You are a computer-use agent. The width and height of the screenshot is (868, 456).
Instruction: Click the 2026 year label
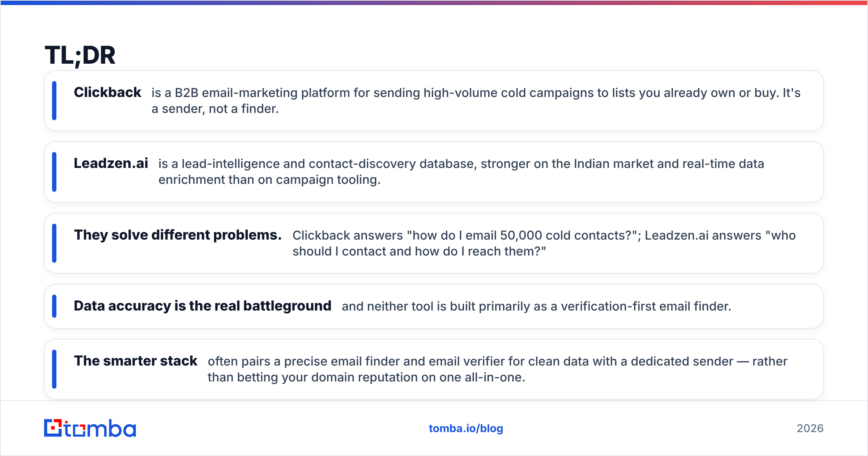[810, 428]
